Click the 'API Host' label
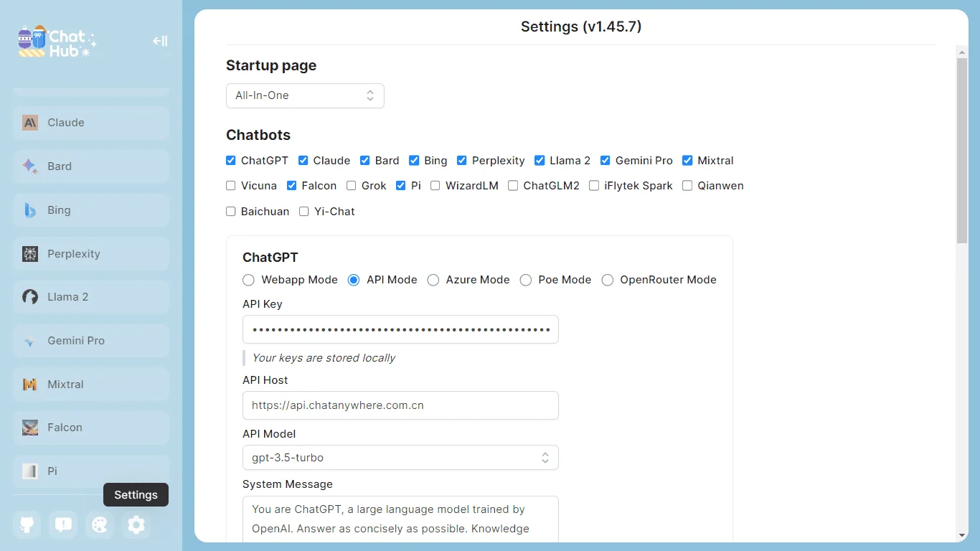This screenshot has height=551, width=980. (x=265, y=380)
